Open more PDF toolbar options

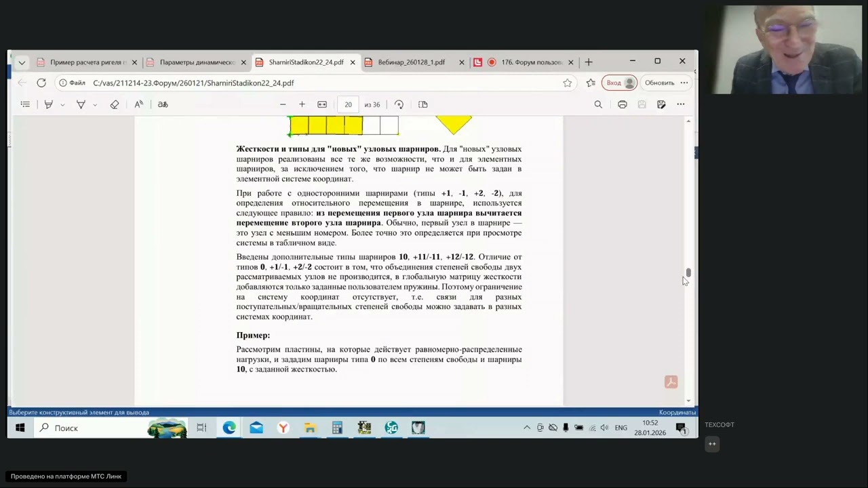681,104
